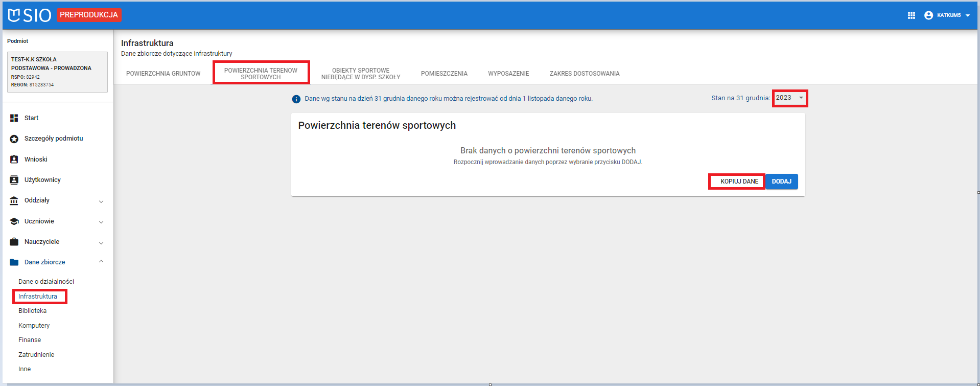Click the SIO logo in header
This screenshot has width=980, height=386.
(30, 15)
